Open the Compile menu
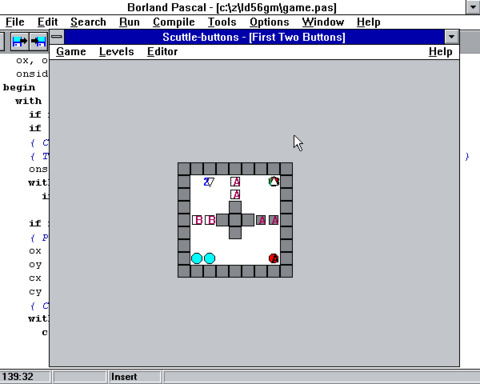 [x=174, y=22]
